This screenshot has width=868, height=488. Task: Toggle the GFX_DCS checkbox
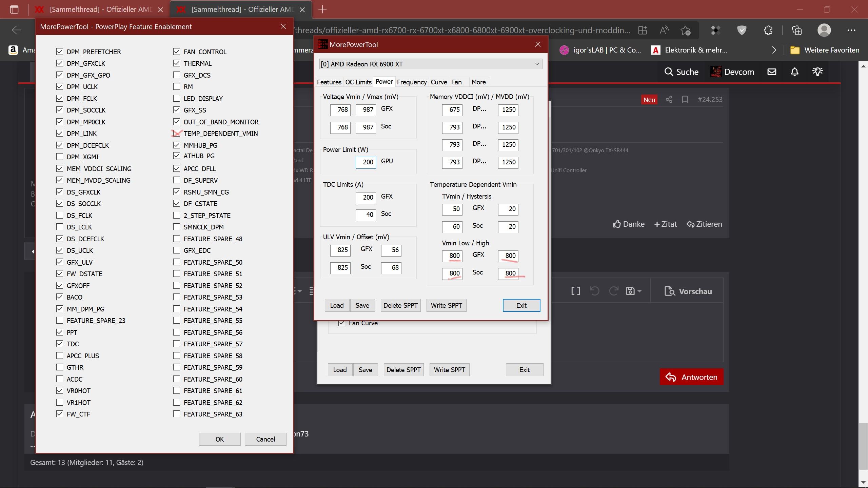176,75
